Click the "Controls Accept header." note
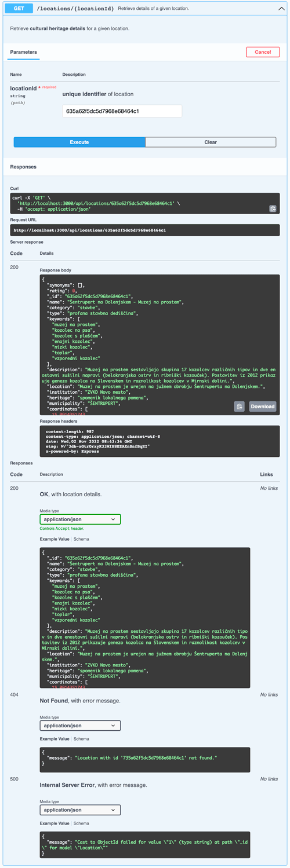Image resolution: width=290 pixels, height=868 pixels. pyautogui.click(x=62, y=529)
